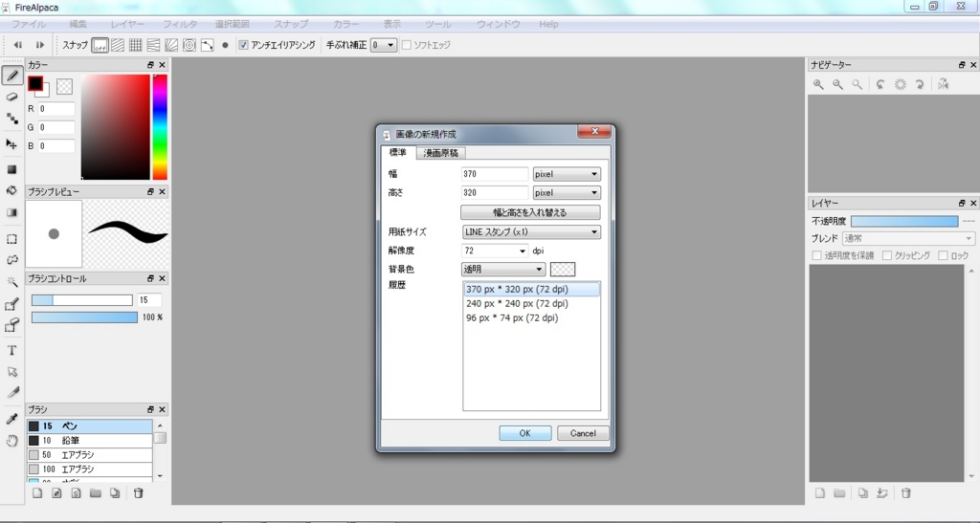Toggle the アンチエイリアシング checkbox
Image resolution: width=980 pixels, height=523 pixels.
[x=244, y=45]
